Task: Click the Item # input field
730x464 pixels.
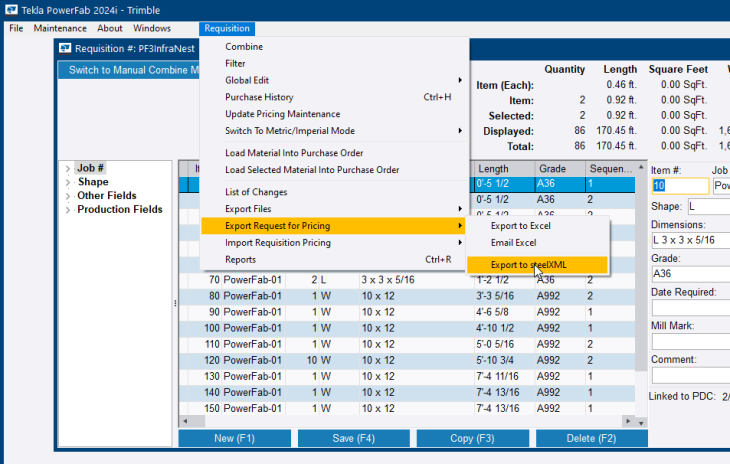Action: click(680, 186)
